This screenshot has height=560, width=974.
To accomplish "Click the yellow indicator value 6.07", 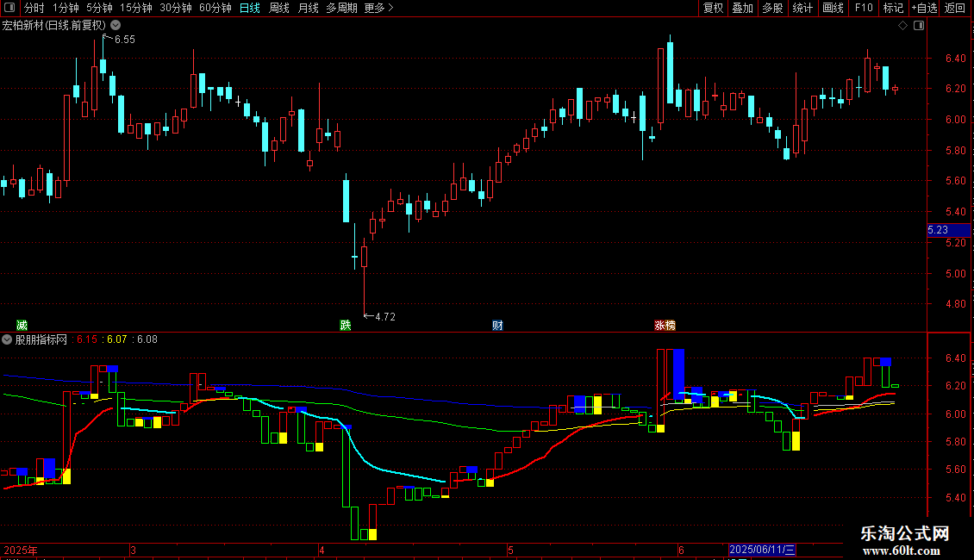I will click(x=116, y=339).
